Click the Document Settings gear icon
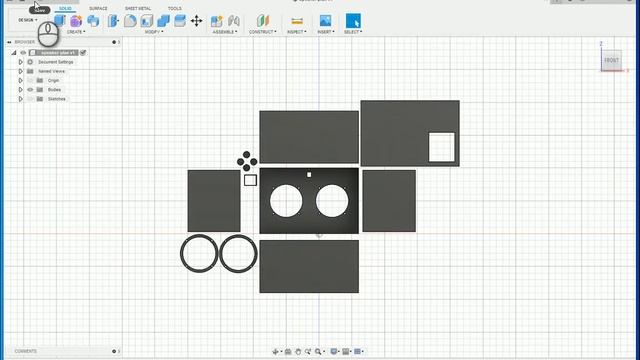This screenshot has height=360, width=640. (30, 62)
